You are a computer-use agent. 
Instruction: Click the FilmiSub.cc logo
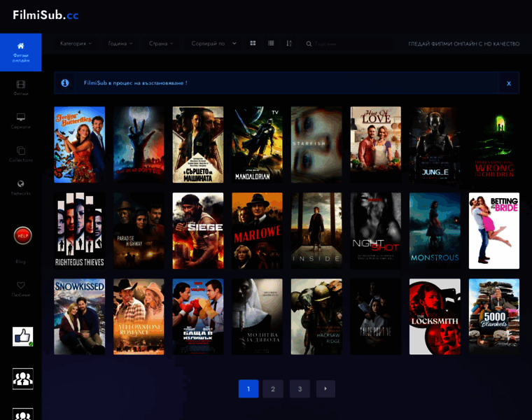point(45,15)
